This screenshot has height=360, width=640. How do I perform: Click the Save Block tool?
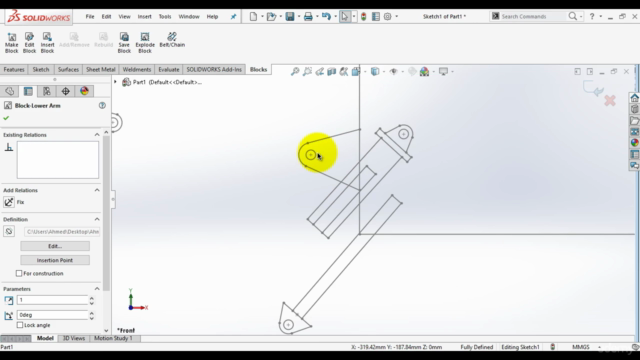point(124,43)
